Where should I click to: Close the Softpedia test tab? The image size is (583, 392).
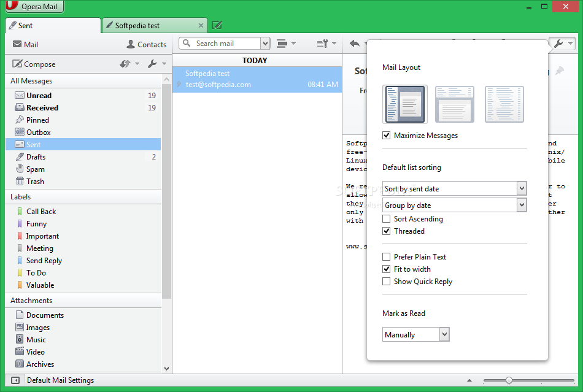point(201,25)
